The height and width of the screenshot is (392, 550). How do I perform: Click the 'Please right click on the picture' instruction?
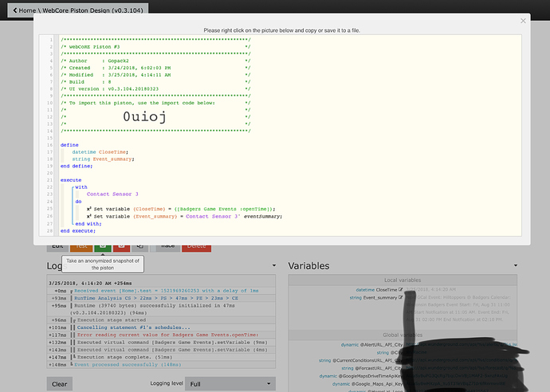point(281,30)
